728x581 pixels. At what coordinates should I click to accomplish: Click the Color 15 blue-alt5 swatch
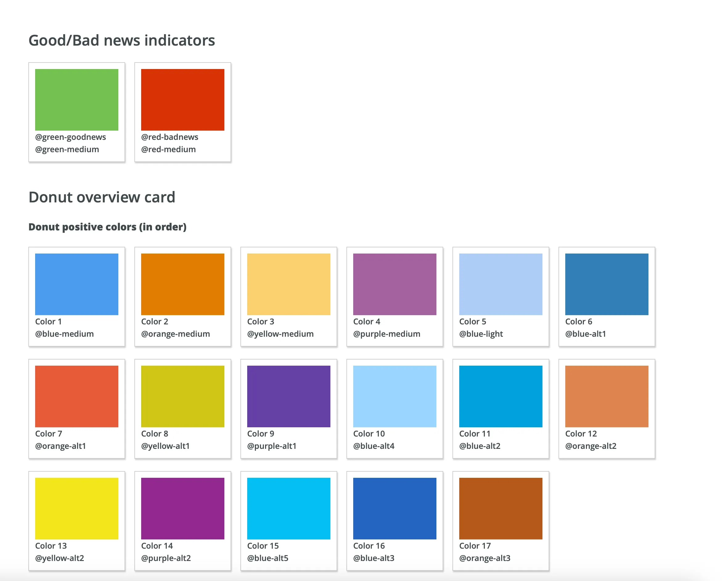[x=289, y=508]
